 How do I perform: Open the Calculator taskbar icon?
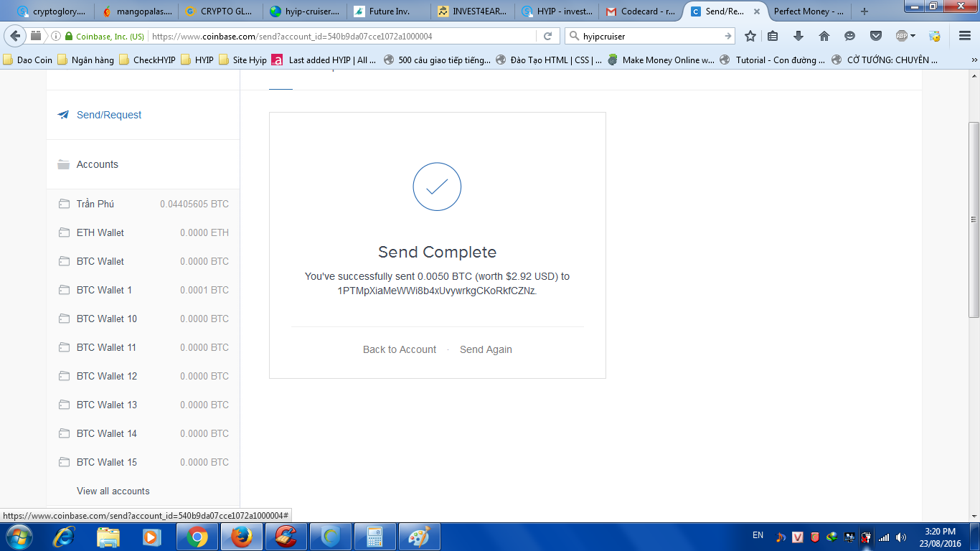pos(375,537)
